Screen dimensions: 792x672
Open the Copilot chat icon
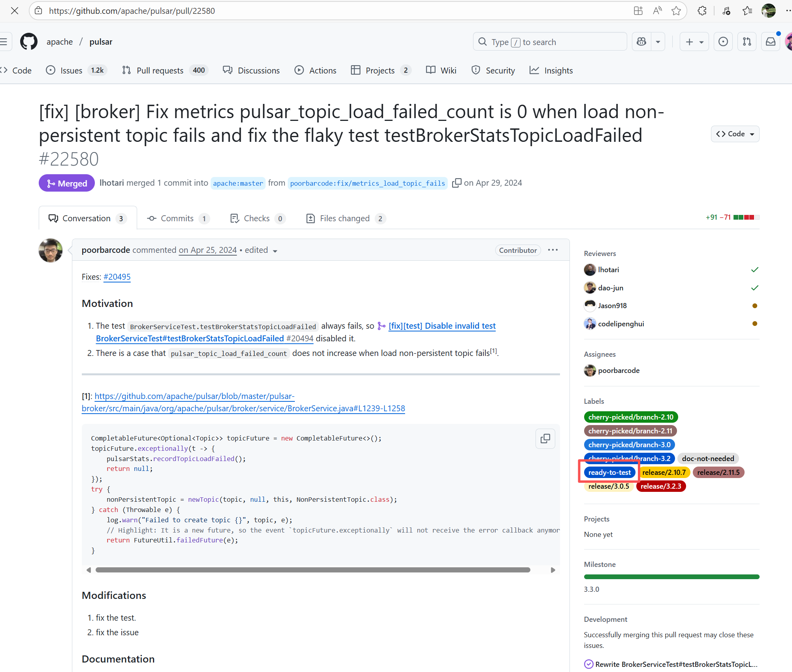pyautogui.click(x=641, y=41)
